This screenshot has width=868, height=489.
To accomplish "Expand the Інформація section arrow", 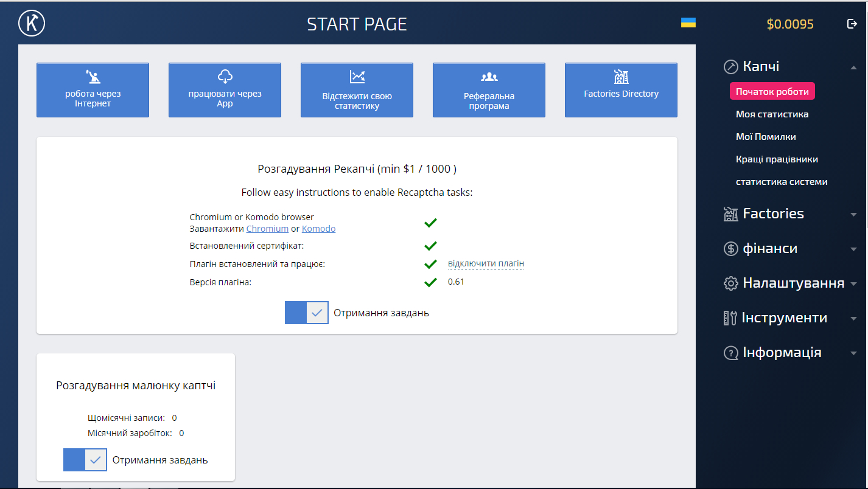I will (x=853, y=353).
